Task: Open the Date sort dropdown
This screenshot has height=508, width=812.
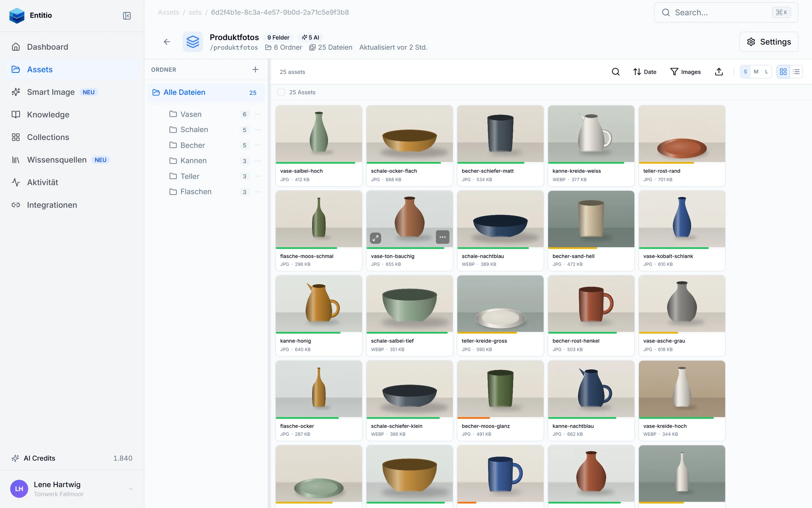Action: click(x=645, y=72)
